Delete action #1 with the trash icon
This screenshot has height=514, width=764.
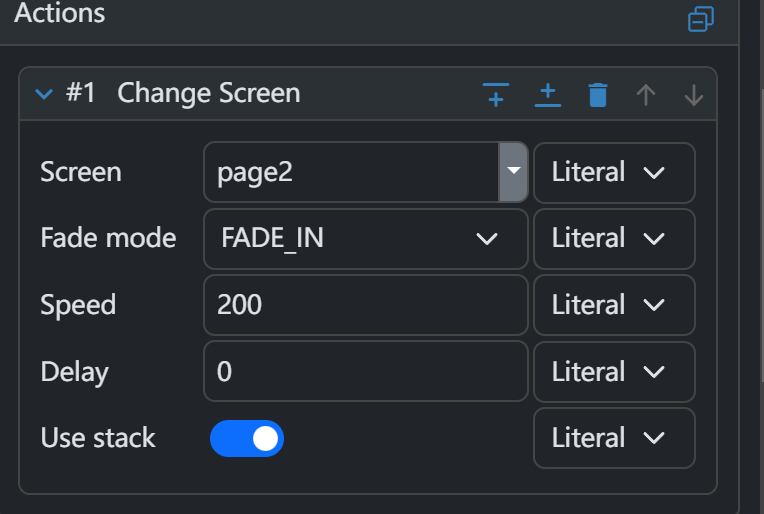[598, 95]
